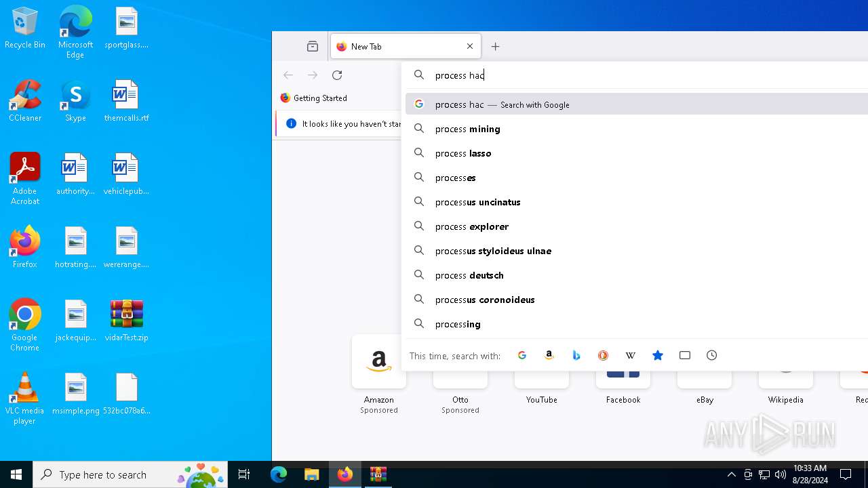Screen dimensions: 868x488
Task: Select jackequip image file
Action: [75, 321]
